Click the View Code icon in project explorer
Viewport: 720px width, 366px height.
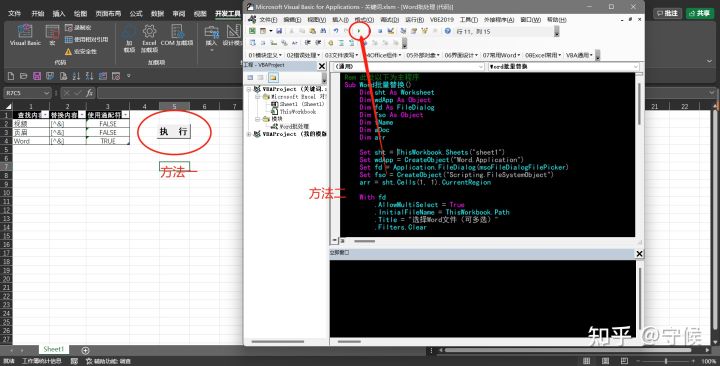[x=250, y=77]
